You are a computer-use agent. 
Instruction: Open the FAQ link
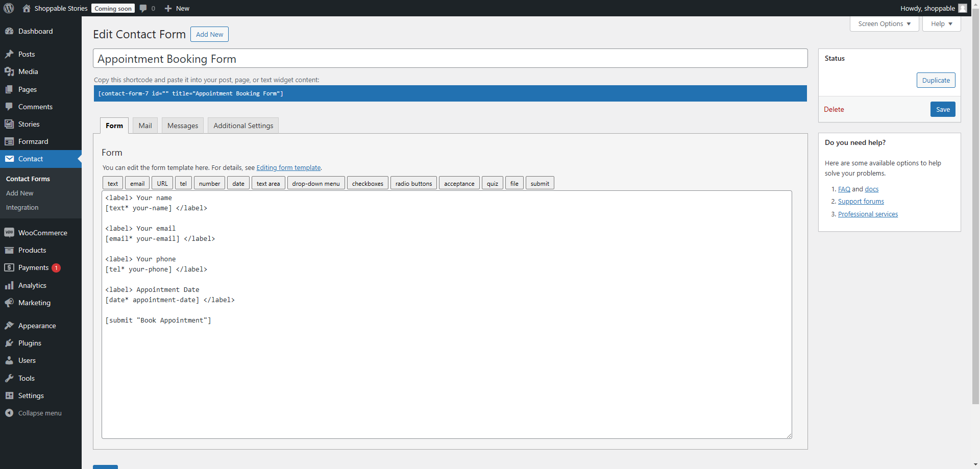(844, 189)
